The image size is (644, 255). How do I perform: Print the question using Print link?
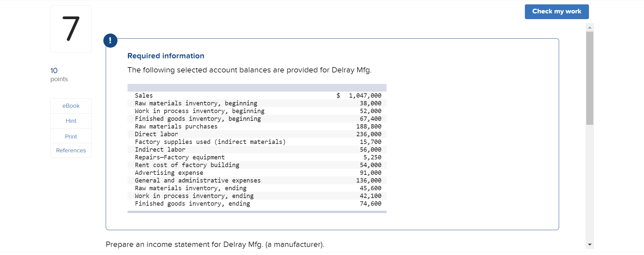(x=71, y=137)
